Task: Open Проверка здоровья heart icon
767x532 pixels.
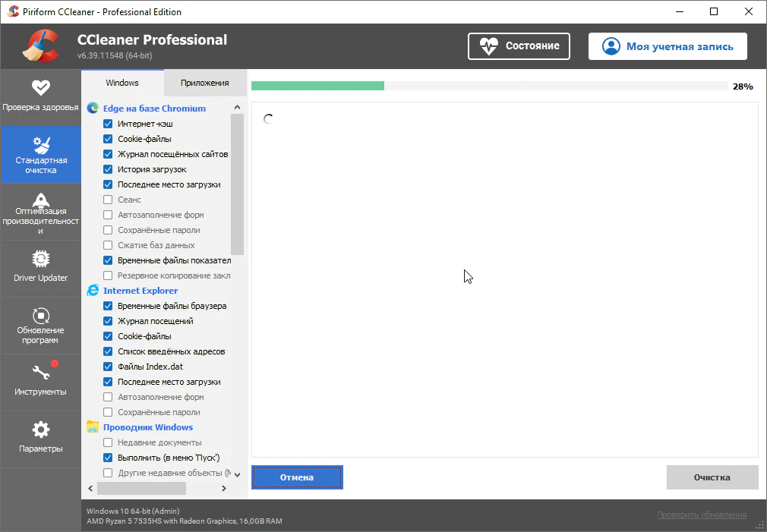Action: coord(40,88)
